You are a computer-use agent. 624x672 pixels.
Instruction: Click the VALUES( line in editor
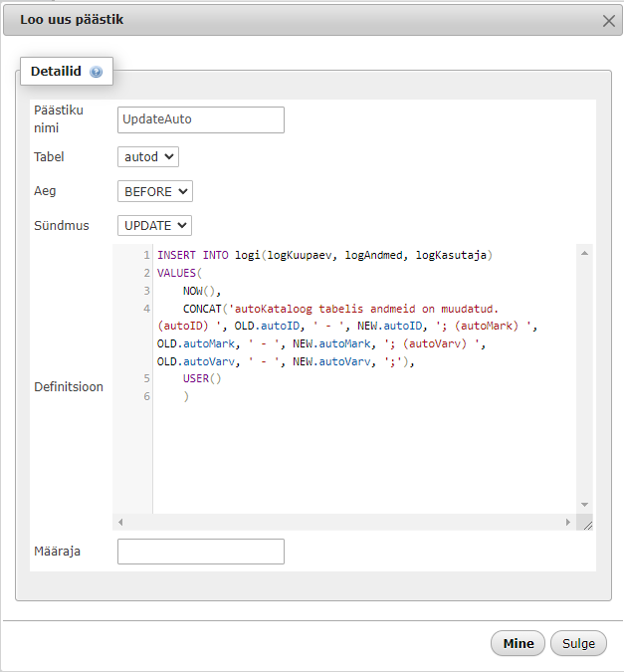click(179, 273)
